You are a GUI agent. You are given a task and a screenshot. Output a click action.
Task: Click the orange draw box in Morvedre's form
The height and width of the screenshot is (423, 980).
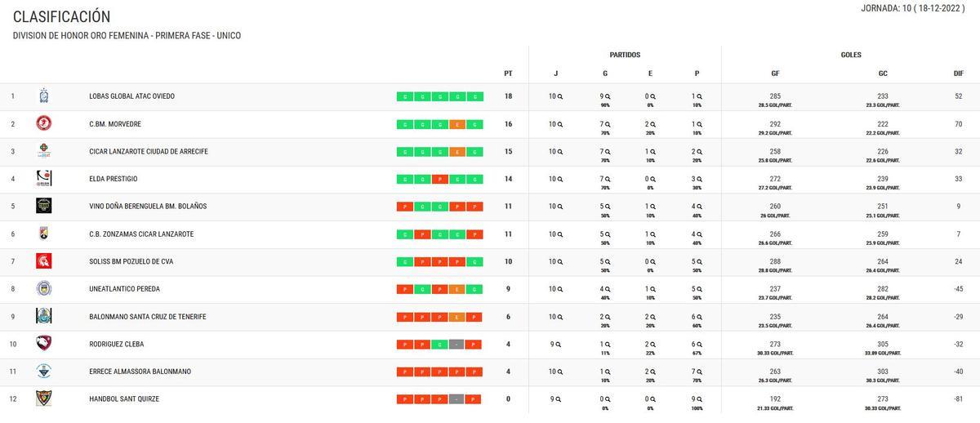(x=457, y=124)
